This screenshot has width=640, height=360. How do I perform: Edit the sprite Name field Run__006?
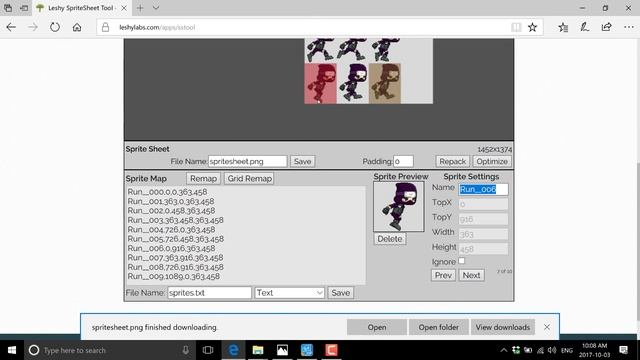pyautogui.click(x=483, y=189)
